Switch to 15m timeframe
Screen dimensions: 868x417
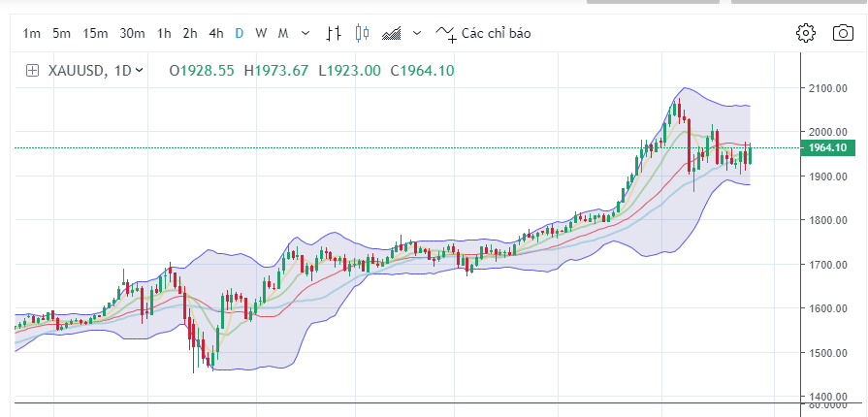coord(95,33)
